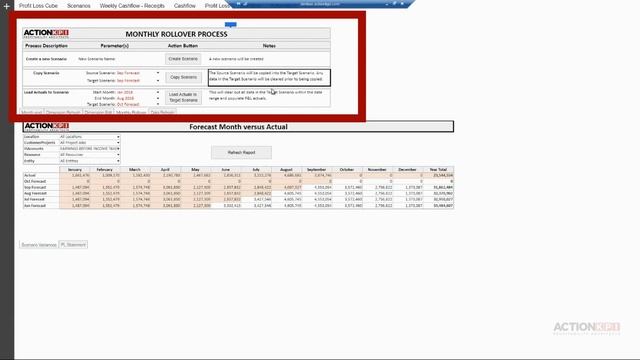The height and width of the screenshot is (360, 640).
Task: Click the Refresh Report button
Action: click(x=241, y=152)
